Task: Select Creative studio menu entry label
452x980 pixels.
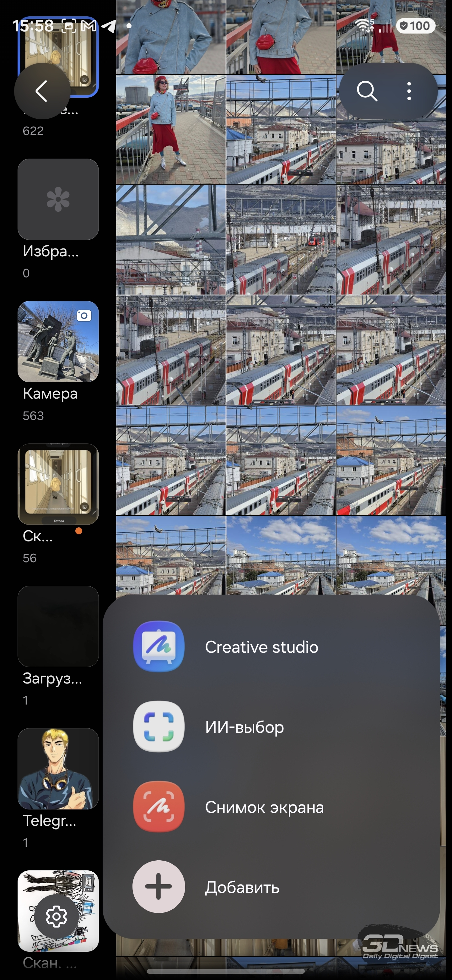Action: coord(261,647)
